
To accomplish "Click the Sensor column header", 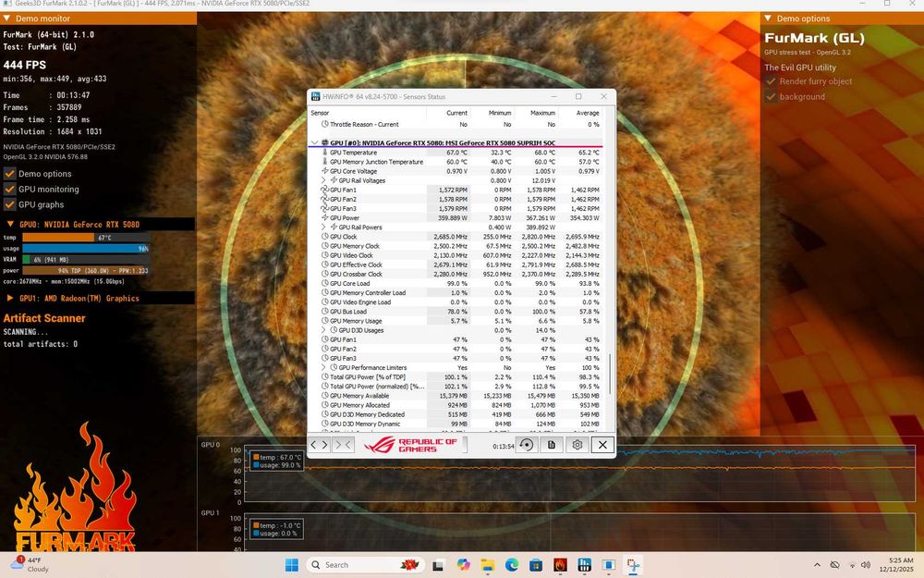I will click(320, 113).
